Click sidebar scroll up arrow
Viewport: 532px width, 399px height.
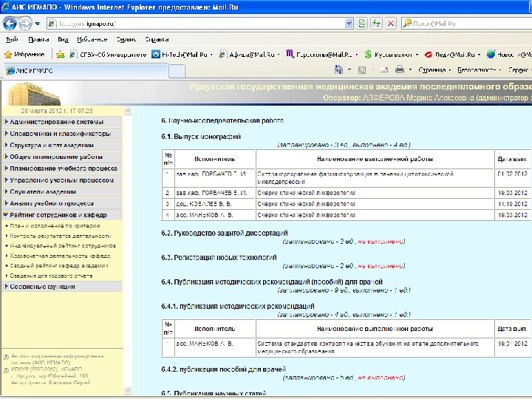tap(128, 111)
